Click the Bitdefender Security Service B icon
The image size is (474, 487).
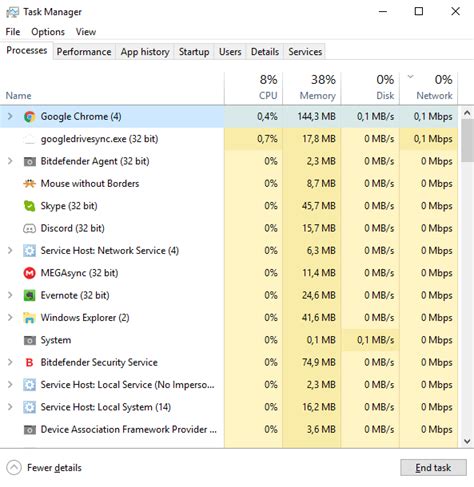click(x=29, y=362)
